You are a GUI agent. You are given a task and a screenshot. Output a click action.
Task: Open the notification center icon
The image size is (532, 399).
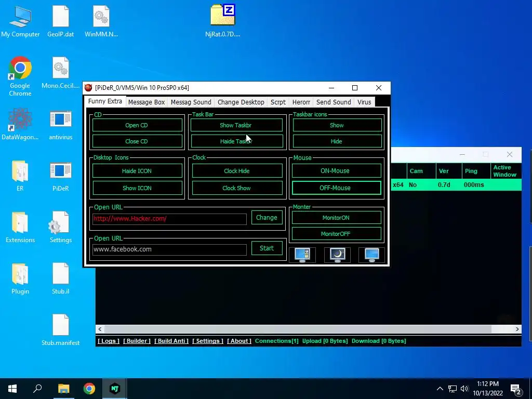(516, 390)
